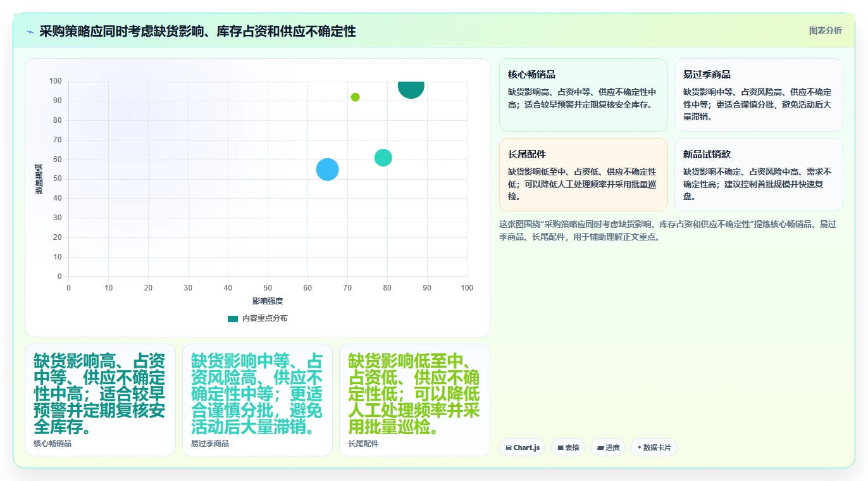This screenshot has height=481, width=868.
Task: Click the icon in the Chart.js tag
Action: pos(508,448)
